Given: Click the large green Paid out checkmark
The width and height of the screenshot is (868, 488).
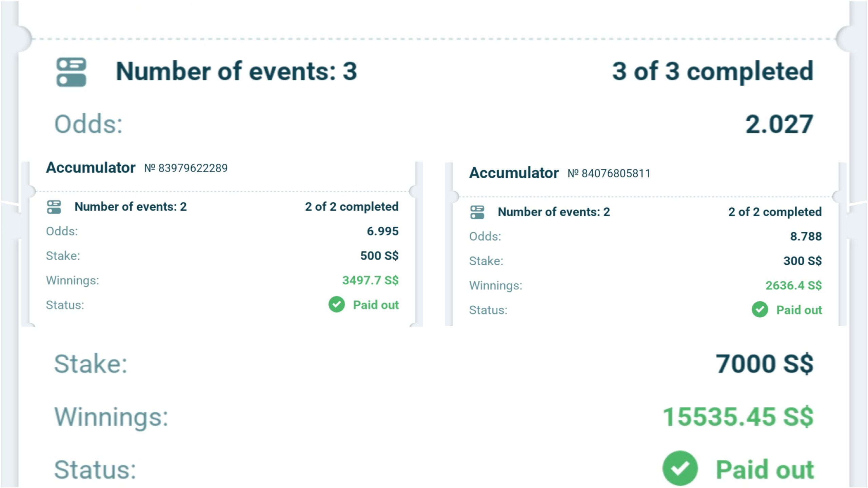Looking at the screenshot, I should pyautogui.click(x=680, y=468).
